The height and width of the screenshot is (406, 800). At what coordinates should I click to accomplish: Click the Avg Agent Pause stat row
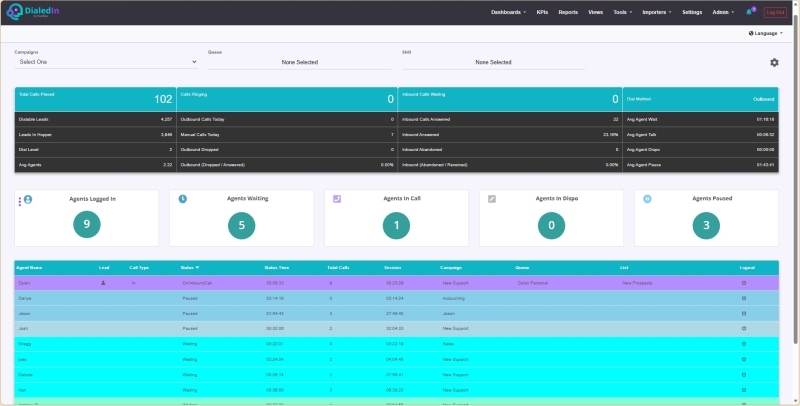pyautogui.click(x=701, y=165)
